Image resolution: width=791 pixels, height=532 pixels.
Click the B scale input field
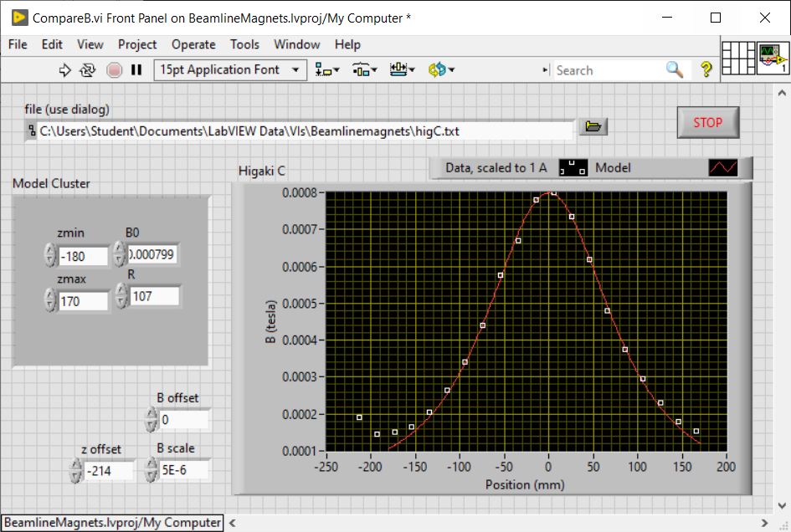[x=182, y=470]
